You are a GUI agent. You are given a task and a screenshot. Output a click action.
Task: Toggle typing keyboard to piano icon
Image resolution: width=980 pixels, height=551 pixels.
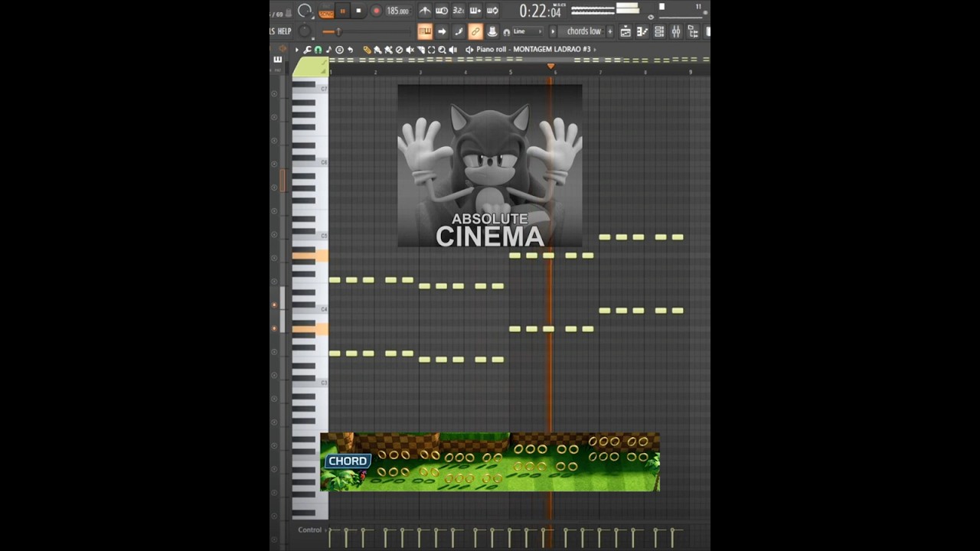[x=424, y=31]
